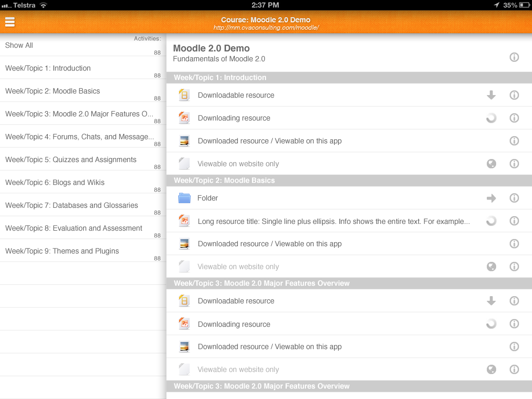Click the 35% battery indicator

tap(516, 5)
